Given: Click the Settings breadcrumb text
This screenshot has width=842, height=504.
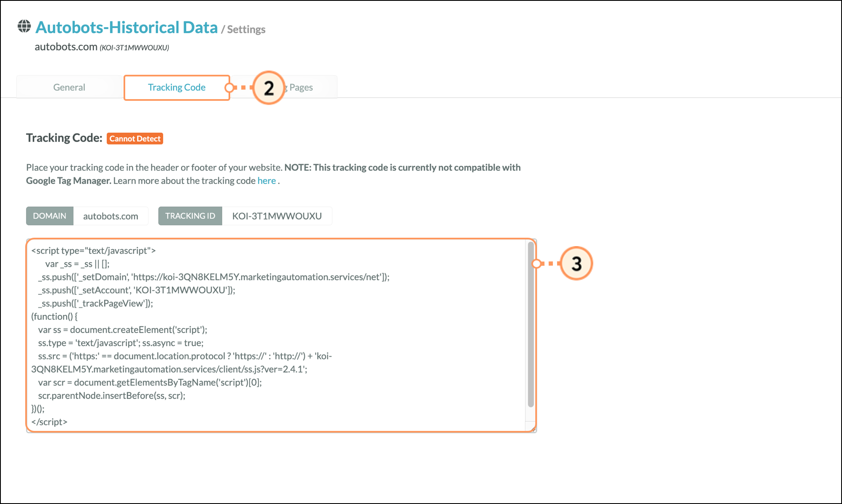Looking at the screenshot, I should tap(246, 29).
